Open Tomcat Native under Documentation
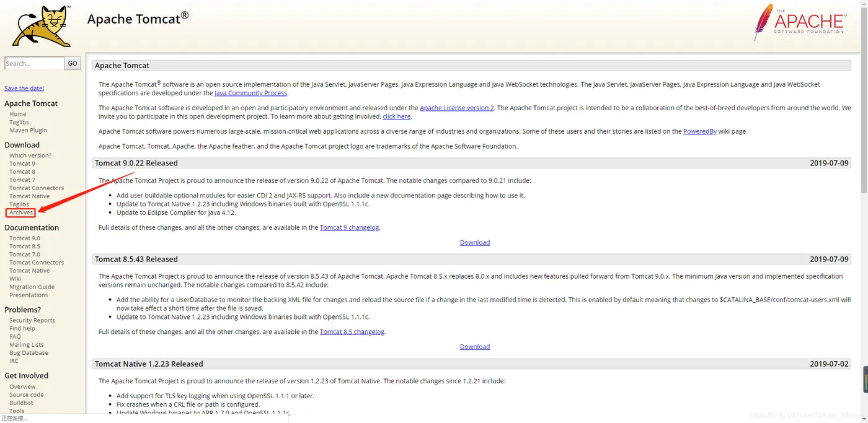The image size is (868, 423). 30,271
